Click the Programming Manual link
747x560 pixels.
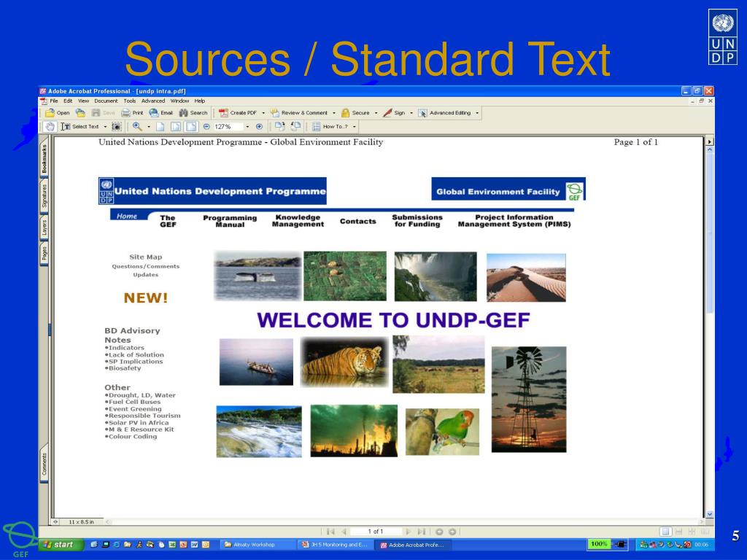(x=230, y=221)
